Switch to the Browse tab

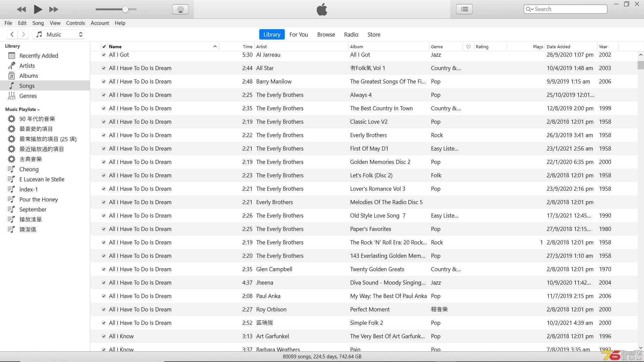[x=326, y=34]
